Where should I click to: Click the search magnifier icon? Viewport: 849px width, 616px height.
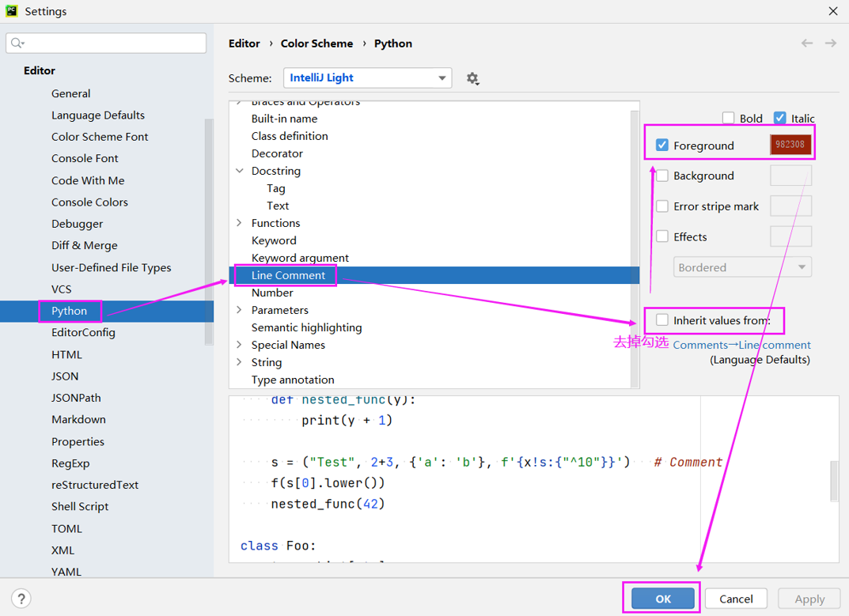click(x=17, y=43)
